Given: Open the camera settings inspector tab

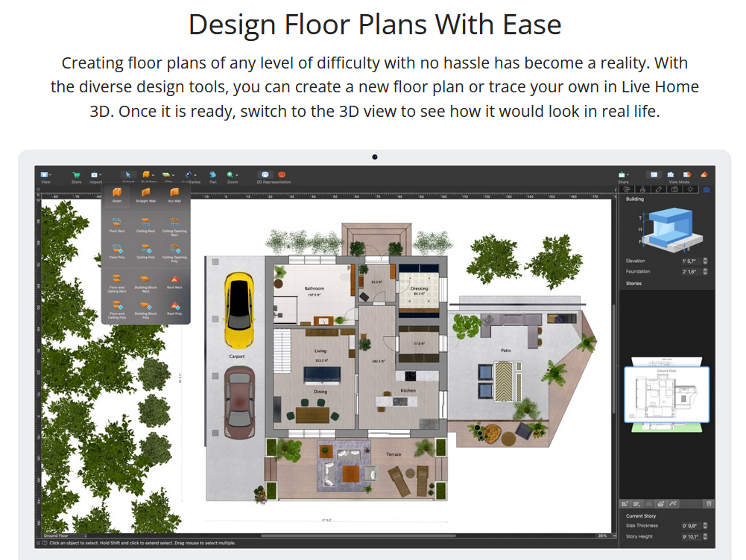Looking at the screenshot, I should (674, 189).
